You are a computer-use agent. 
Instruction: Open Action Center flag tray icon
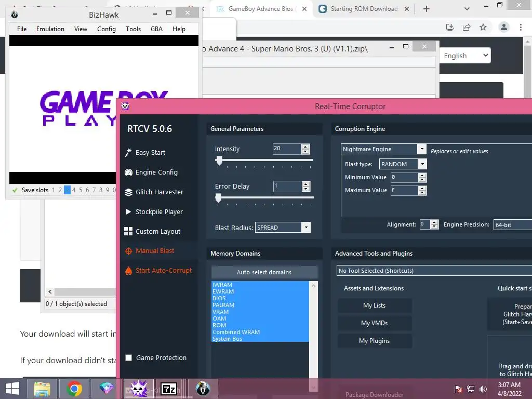(458, 389)
